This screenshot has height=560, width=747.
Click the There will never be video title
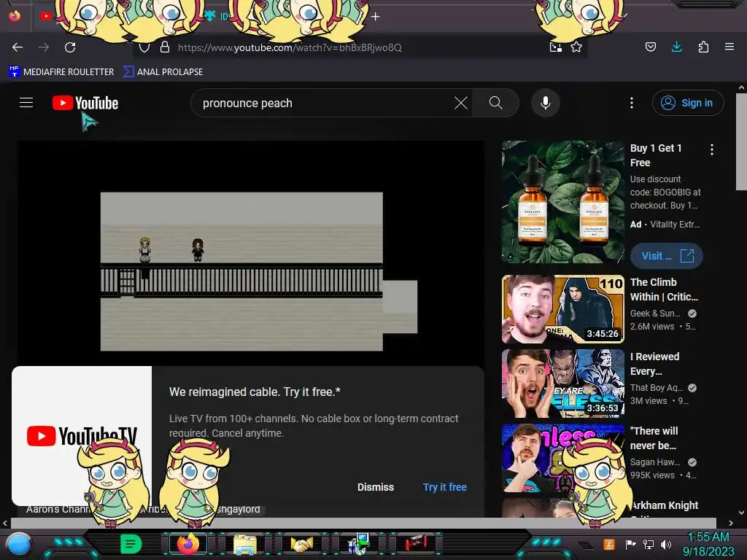pyautogui.click(x=654, y=438)
